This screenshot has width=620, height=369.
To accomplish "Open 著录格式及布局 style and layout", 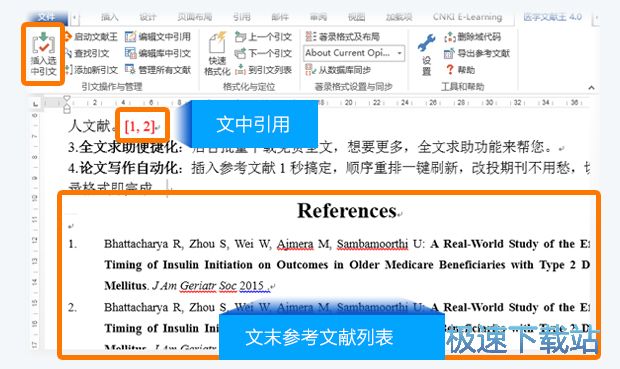I will pyautogui.click(x=342, y=37).
